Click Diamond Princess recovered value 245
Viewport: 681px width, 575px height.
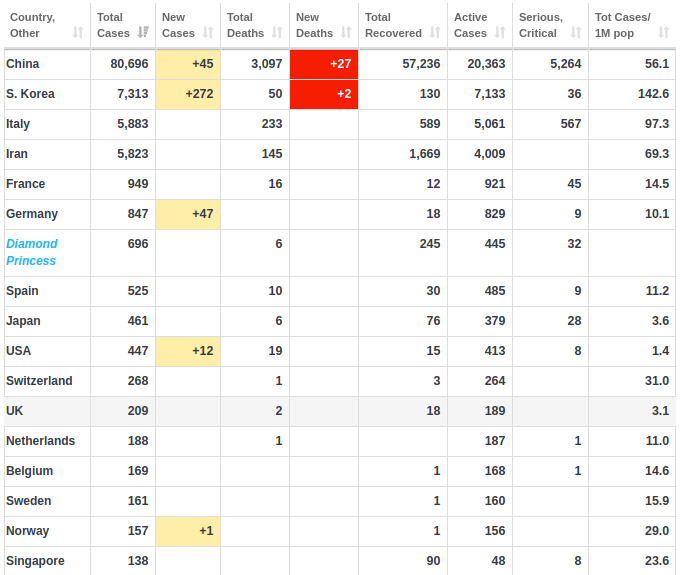430,244
